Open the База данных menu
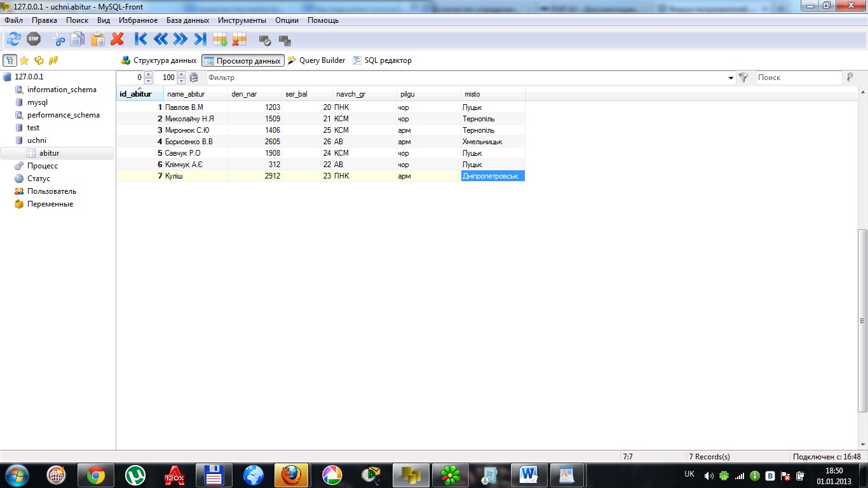This screenshot has height=488, width=868. coord(187,20)
